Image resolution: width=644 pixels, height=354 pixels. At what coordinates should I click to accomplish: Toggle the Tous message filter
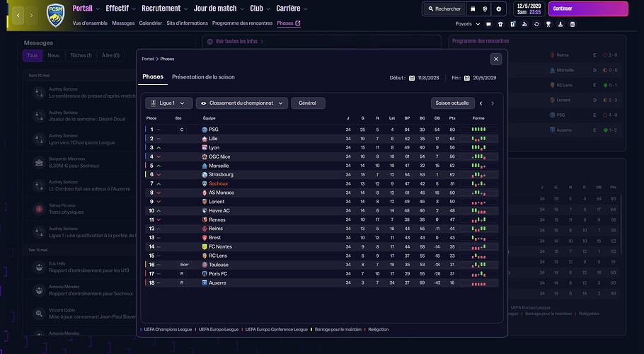(x=33, y=55)
